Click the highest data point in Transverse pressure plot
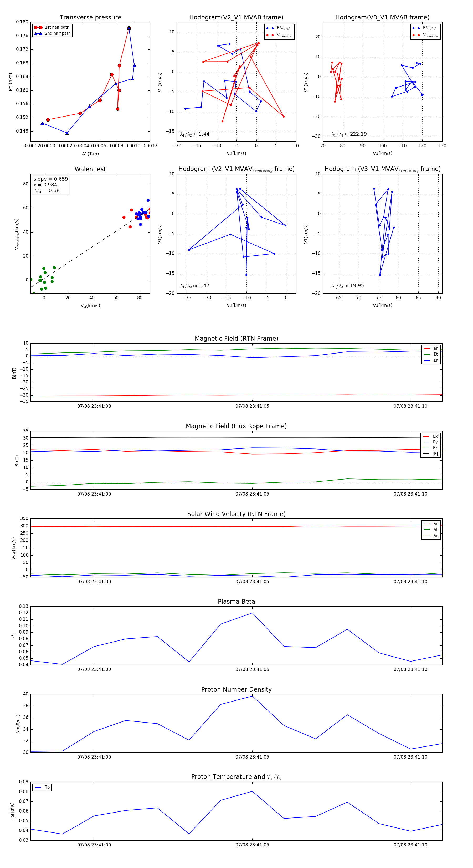Viewport: 473px width, 868px height. click(128, 28)
